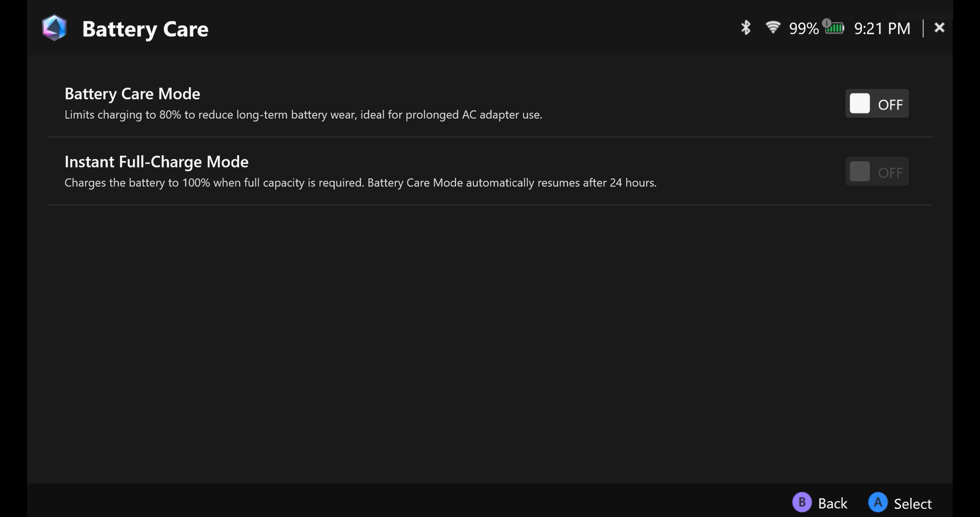Click the Bluetooth status icon

pyautogui.click(x=746, y=28)
